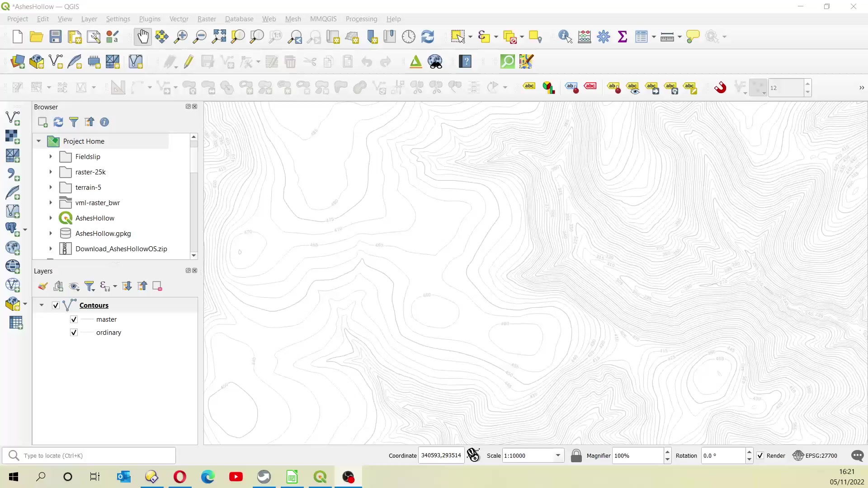The width and height of the screenshot is (868, 488).
Task: Open the Scale dropdown in status bar
Action: pos(559,455)
